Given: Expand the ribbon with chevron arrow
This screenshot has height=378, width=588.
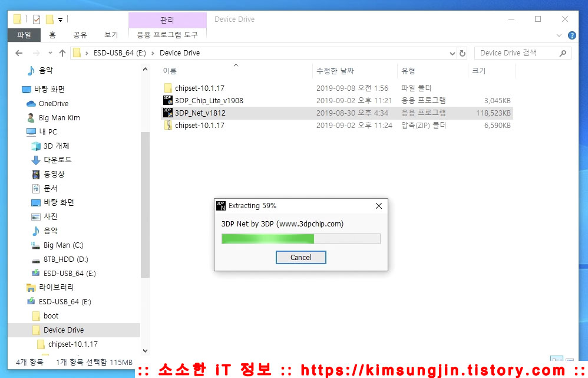Looking at the screenshot, I should pos(559,35).
